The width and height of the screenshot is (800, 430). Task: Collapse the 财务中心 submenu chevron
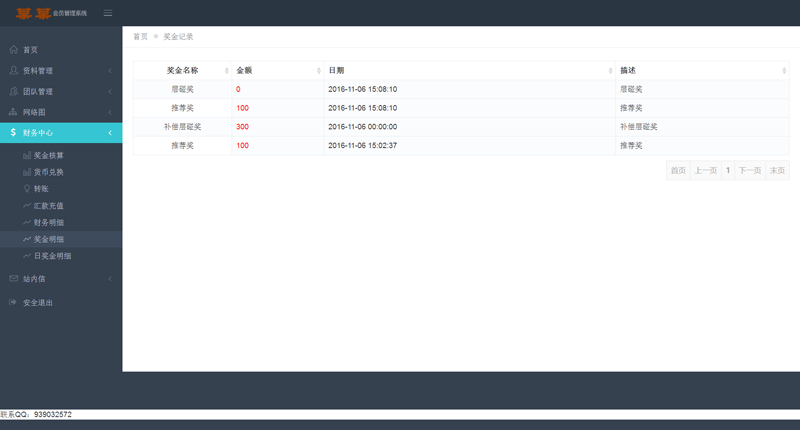click(110, 133)
